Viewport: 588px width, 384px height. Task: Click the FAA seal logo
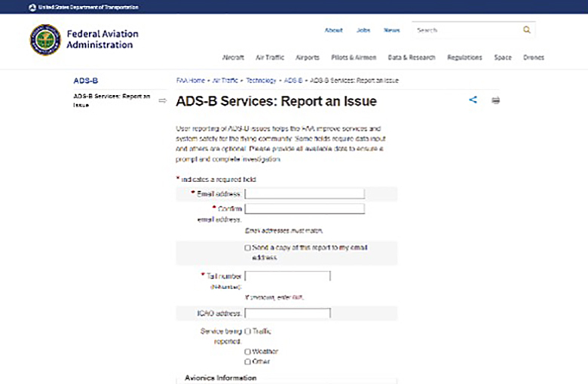pyautogui.click(x=45, y=39)
